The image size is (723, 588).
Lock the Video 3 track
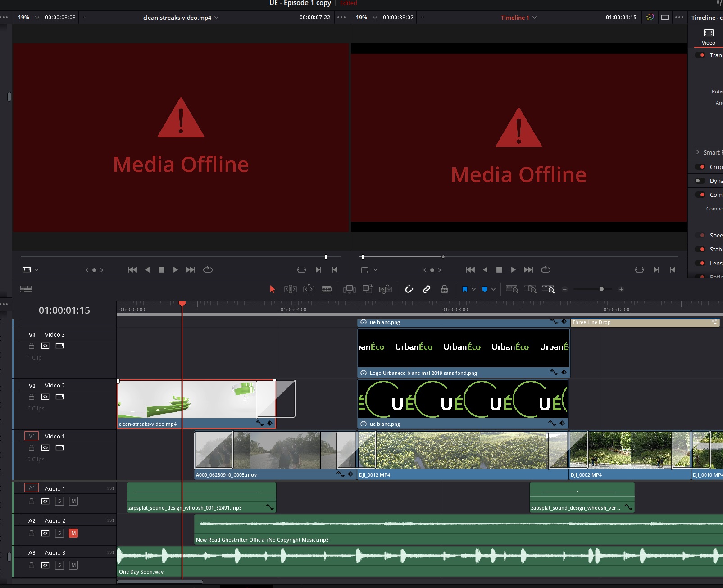pos(32,346)
